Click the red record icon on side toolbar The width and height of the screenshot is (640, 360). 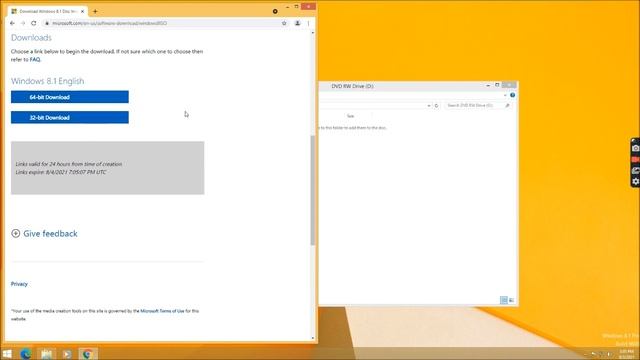coord(636,159)
